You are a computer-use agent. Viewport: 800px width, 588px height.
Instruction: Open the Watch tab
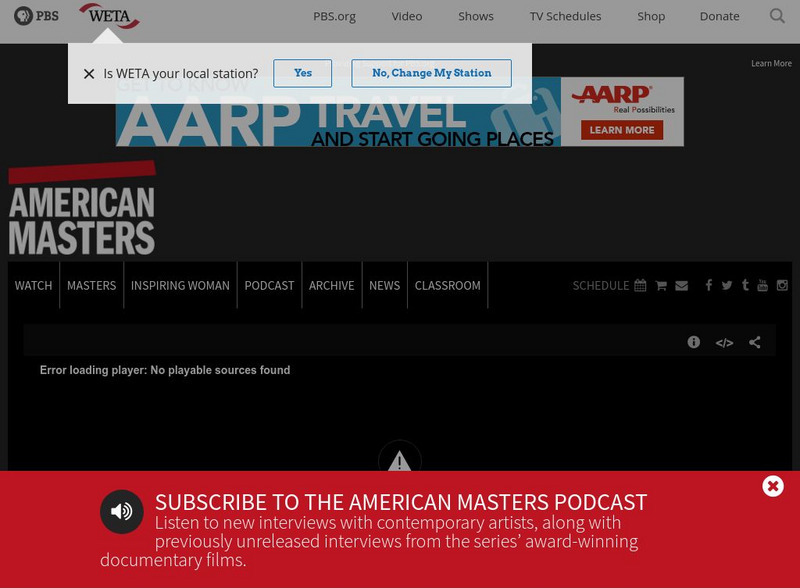tap(33, 285)
